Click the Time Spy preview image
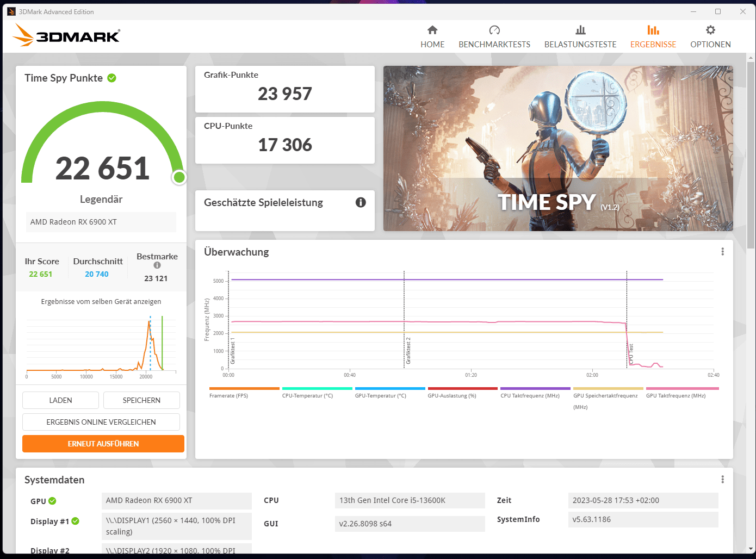The height and width of the screenshot is (559, 756). (558, 148)
